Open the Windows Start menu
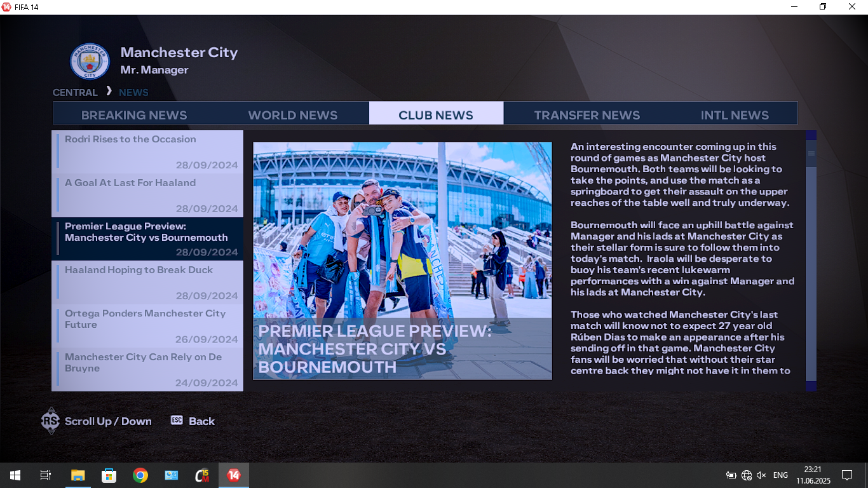This screenshot has height=488, width=868. [x=15, y=475]
